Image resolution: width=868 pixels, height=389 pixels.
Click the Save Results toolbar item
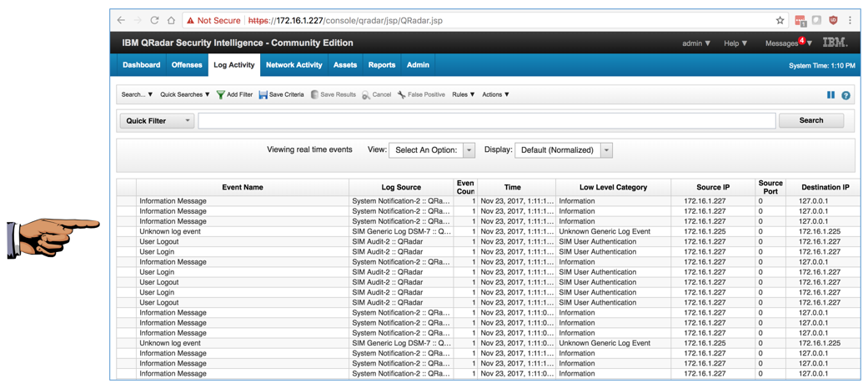click(x=334, y=95)
